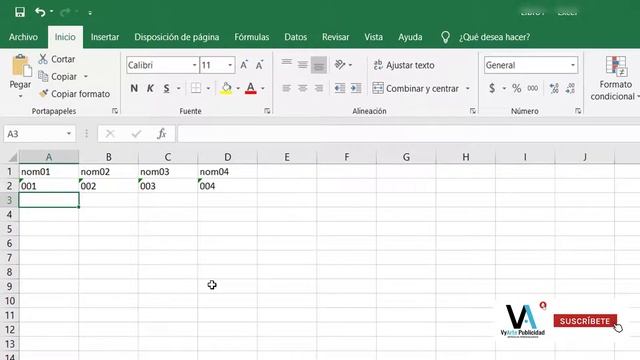This screenshot has height=360, width=640.
Task: Expand the underline style dropdown arrow
Action: click(178, 88)
